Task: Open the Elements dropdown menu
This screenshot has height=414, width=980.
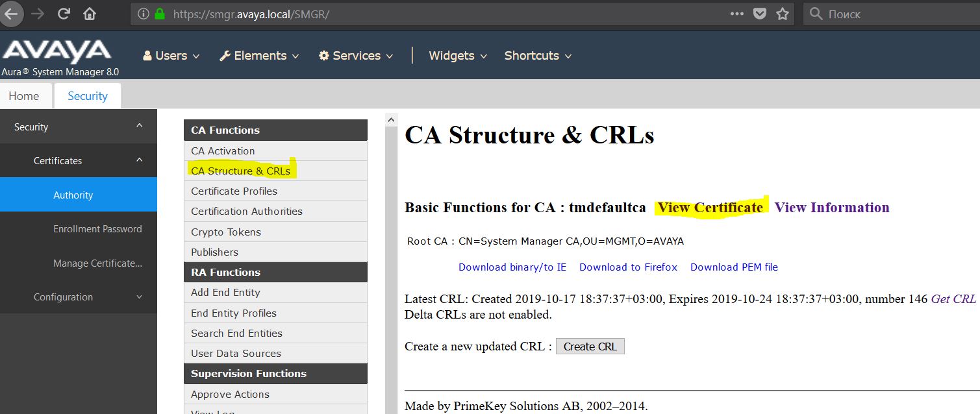Action: [x=259, y=56]
